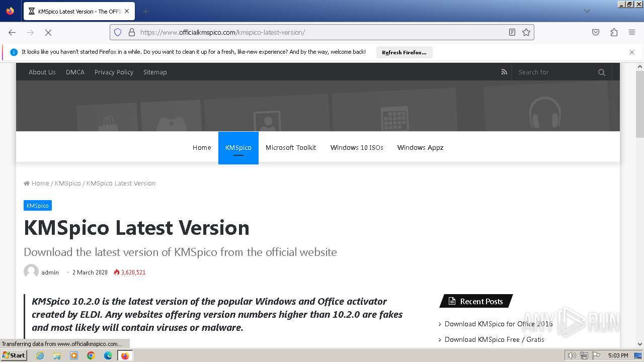The width and height of the screenshot is (644, 362).
Task: Switch to Firefox taskbar button
Action: (125, 355)
